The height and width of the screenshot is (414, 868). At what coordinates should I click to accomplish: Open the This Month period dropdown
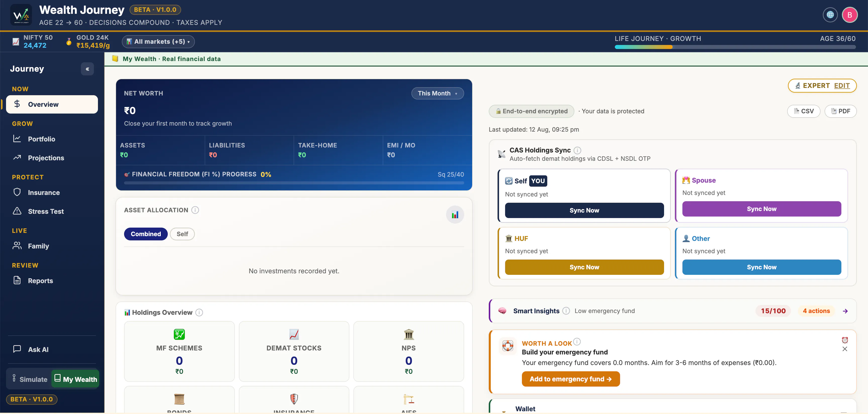pos(437,93)
